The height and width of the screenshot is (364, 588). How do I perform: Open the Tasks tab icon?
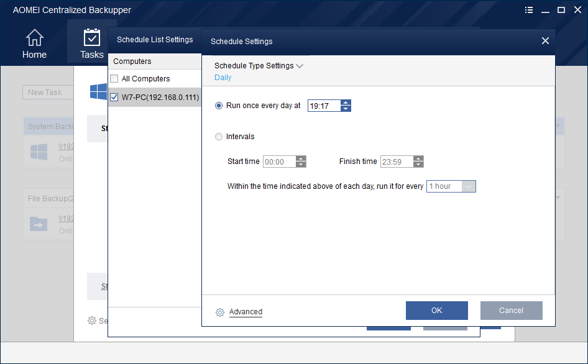coord(91,37)
